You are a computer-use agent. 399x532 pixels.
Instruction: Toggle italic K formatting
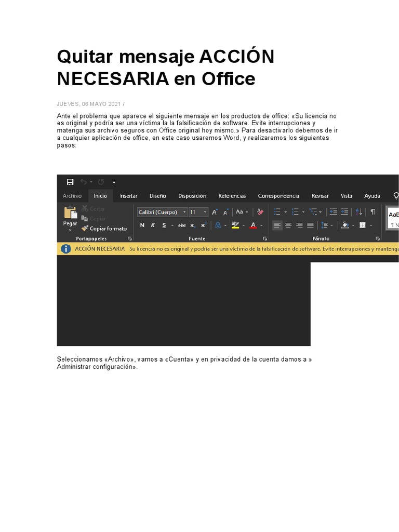coord(153,225)
